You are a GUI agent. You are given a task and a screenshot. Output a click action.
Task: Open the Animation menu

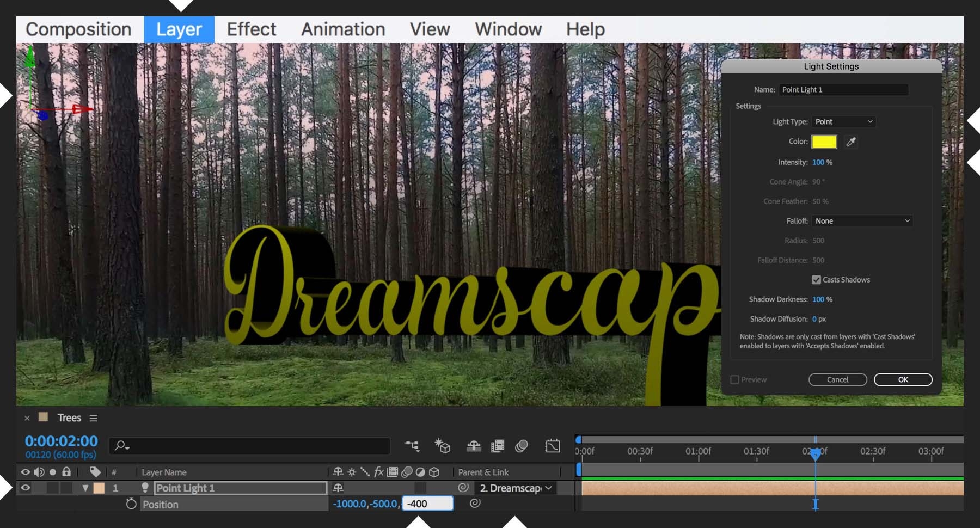pos(342,29)
